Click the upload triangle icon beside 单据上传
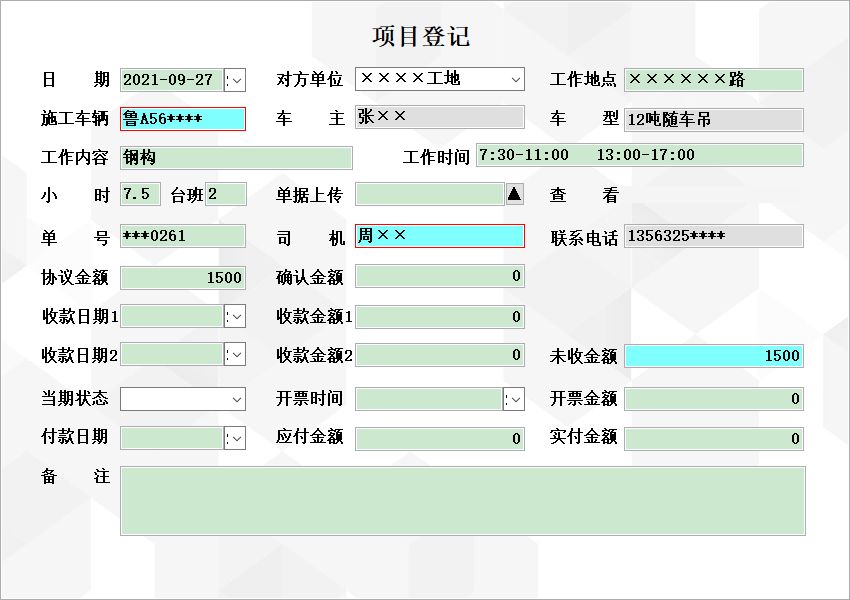 coord(514,193)
